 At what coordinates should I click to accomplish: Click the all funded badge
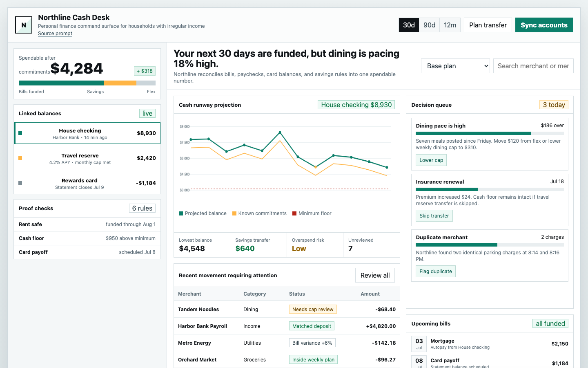coord(550,323)
